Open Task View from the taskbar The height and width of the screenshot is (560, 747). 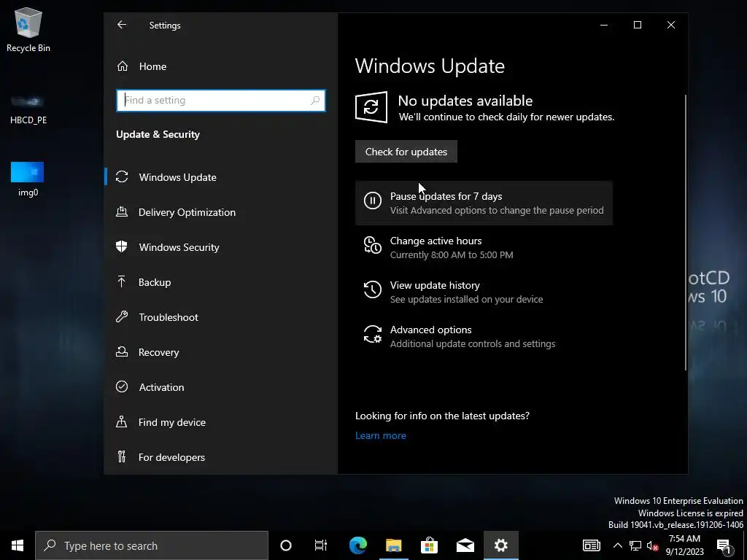[x=321, y=545]
